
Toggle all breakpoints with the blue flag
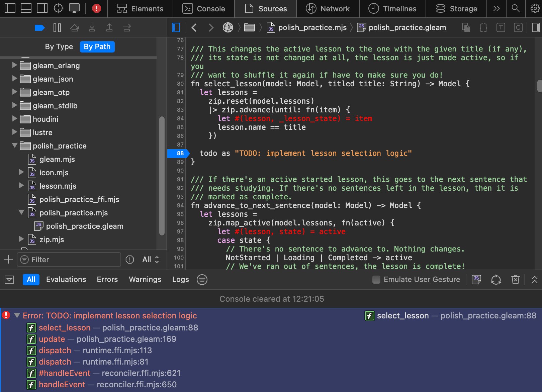click(x=39, y=27)
